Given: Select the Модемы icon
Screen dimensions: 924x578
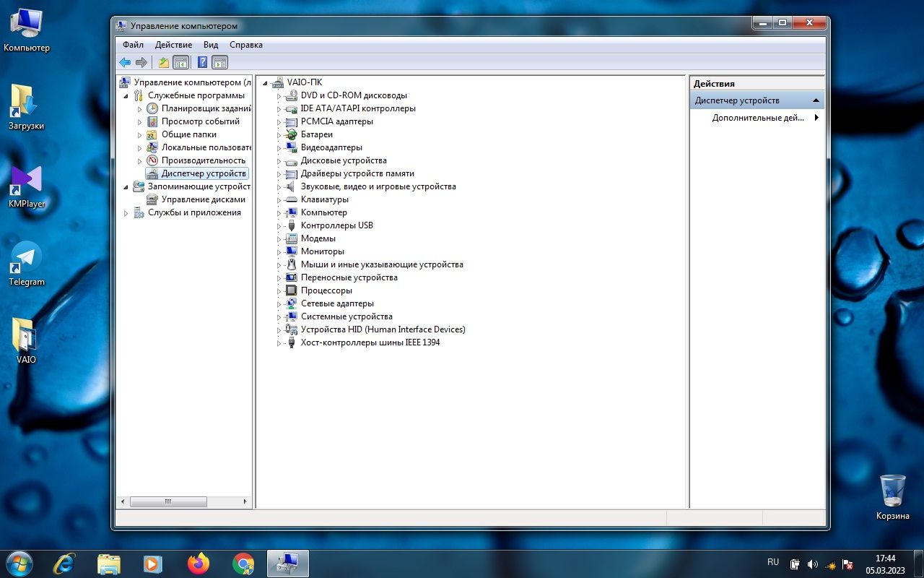Looking at the screenshot, I should pos(292,238).
